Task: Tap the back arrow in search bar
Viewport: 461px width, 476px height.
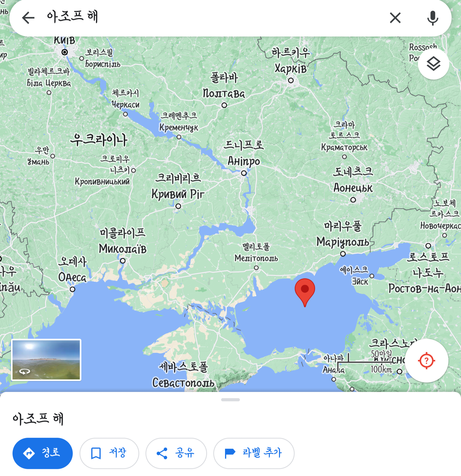Action: pos(28,18)
